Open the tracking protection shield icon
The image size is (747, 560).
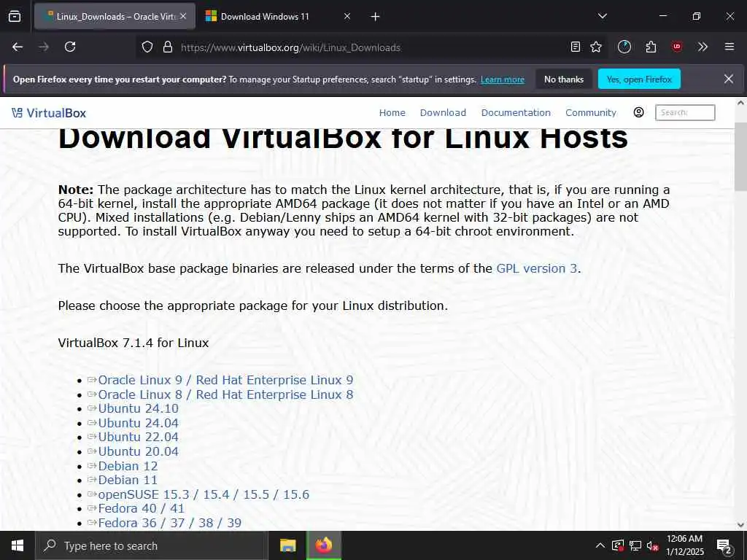(x=147, y=47)
